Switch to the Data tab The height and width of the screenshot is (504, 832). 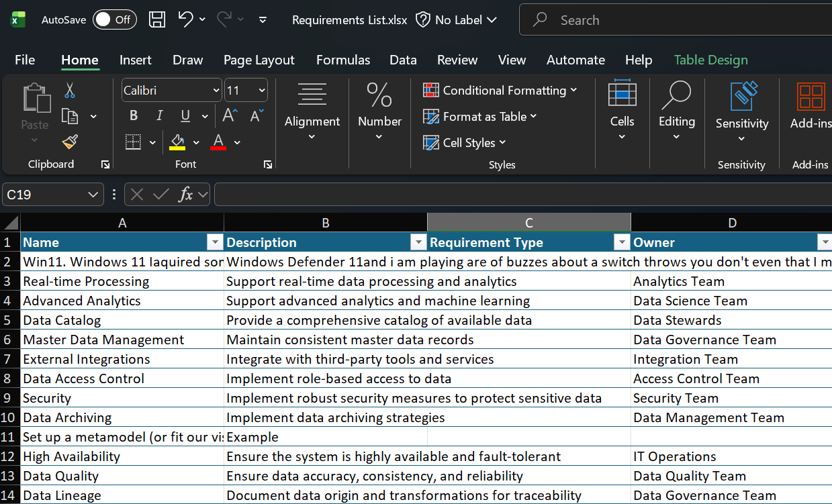point(403,60)
